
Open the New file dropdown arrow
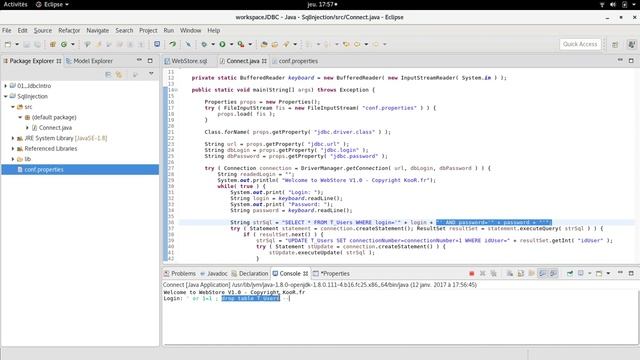click(x=17, y=44)
